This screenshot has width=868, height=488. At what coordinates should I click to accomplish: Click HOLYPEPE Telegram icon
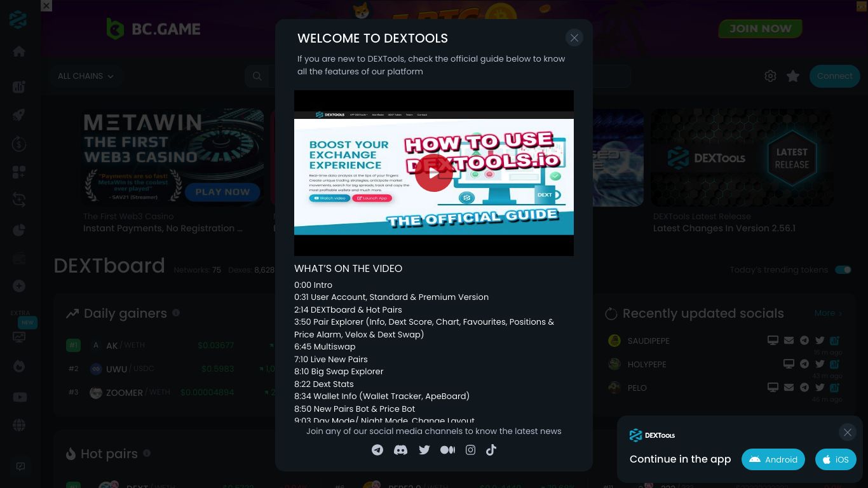coord(804,364)
